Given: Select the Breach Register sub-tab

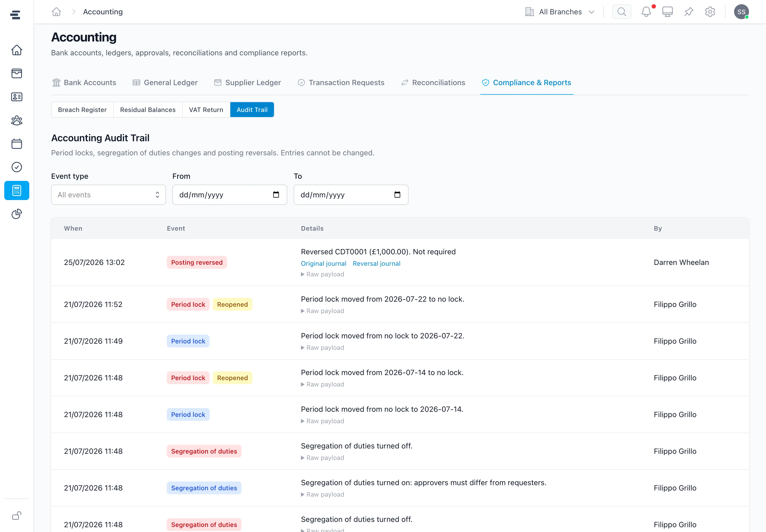Looking at the screenshot, I should pyautogui.click(x=82, y=110).
